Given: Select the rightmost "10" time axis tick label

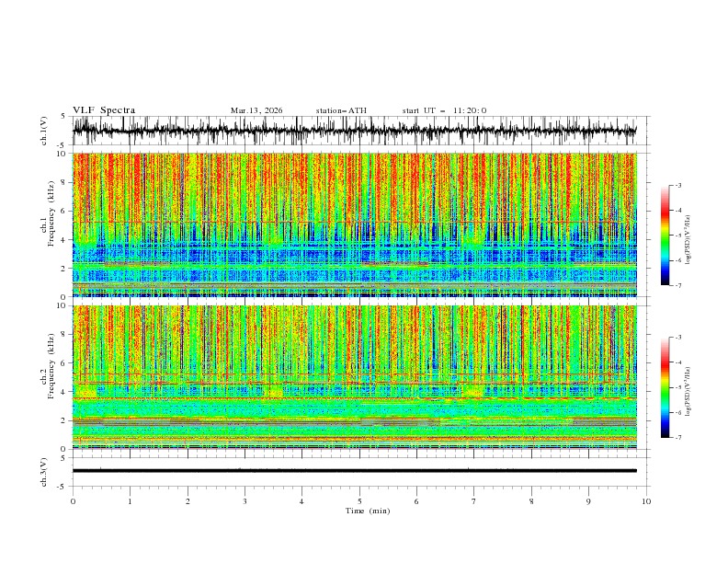Looking at the screenshot, I should [x=646, y=501].
